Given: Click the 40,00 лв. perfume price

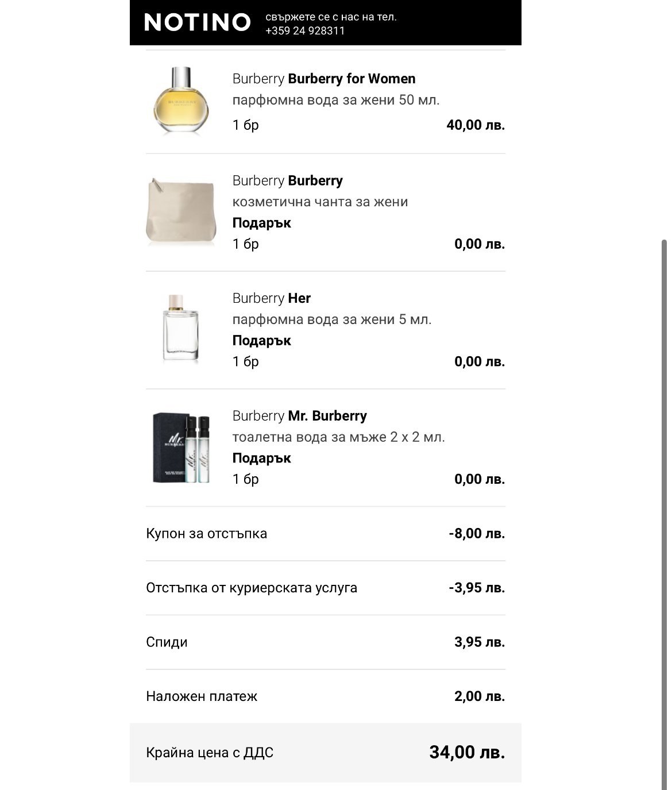Looking at the screenshot, I should click(x=476, y=125).
